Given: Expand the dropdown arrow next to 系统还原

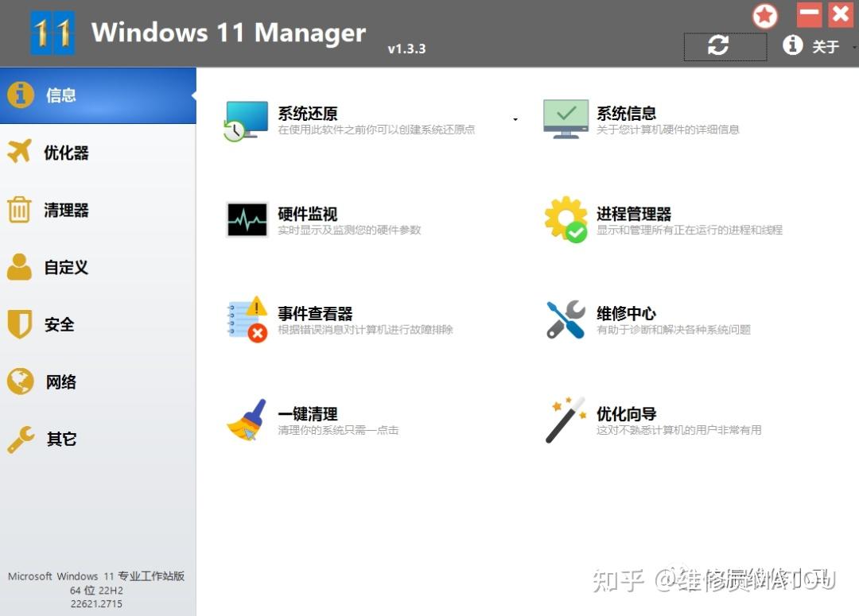Looking at the screenshot, I should [x=515, y=118].
